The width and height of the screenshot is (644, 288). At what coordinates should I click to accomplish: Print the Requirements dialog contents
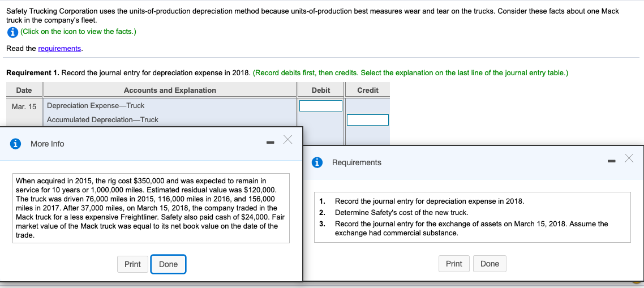[454, 264]
